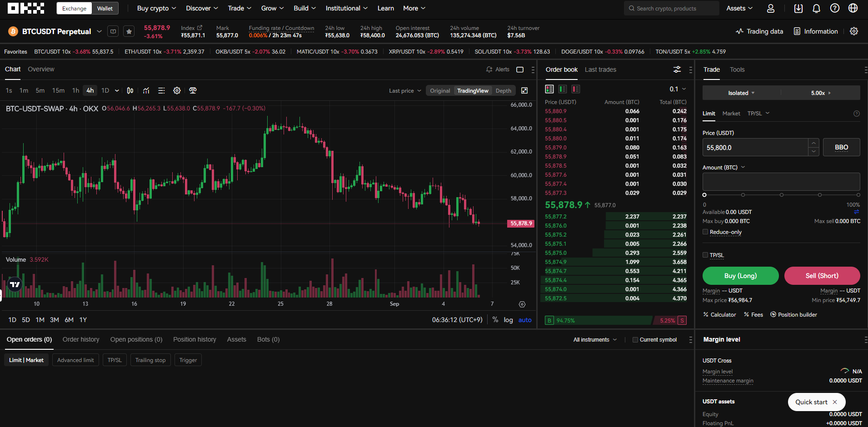Click the Buy (Long) button

pos(740,276)
